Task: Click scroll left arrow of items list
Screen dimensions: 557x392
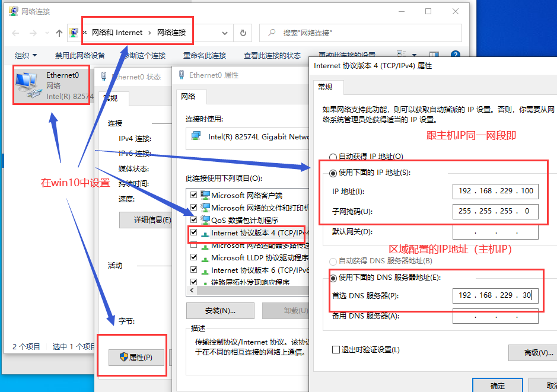Action: (192, 291)
